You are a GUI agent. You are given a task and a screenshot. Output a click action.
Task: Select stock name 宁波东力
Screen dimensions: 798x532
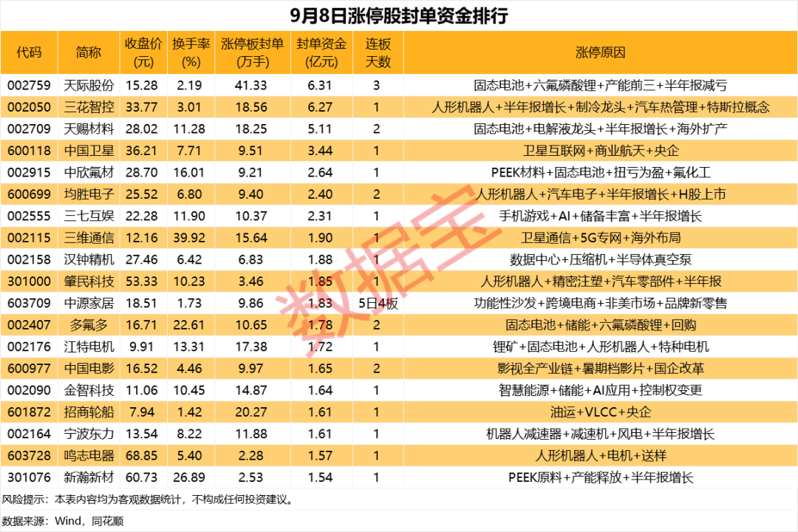89,434
